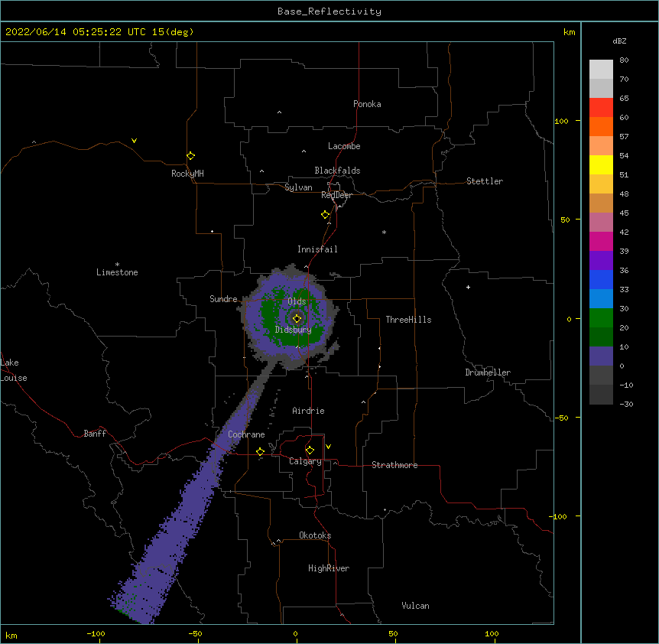Click the -30 value label in the dBZ legend
The height and width of the screenshot is (644, 659).
626,404
